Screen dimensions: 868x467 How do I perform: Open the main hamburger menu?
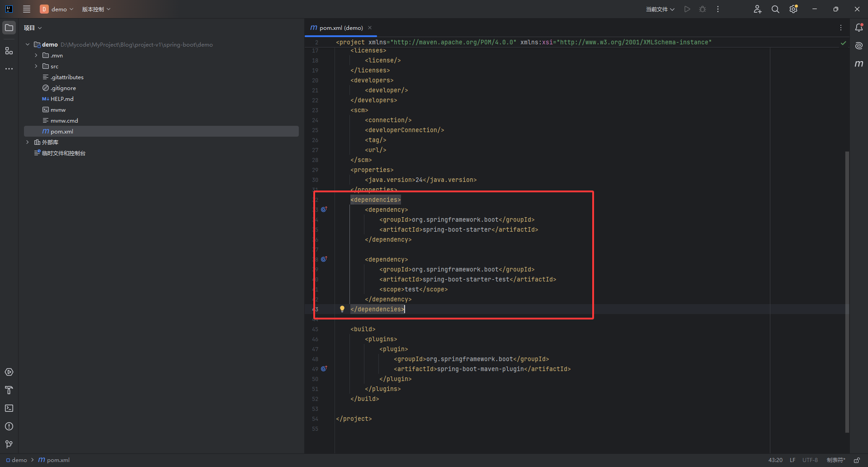click(27, 9)
